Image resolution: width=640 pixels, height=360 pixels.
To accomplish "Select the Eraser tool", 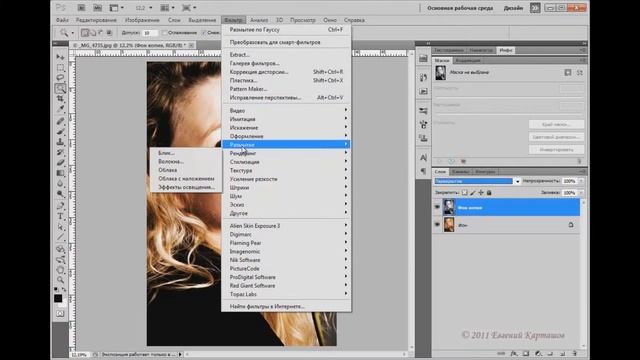I will (x=60, y=163).
